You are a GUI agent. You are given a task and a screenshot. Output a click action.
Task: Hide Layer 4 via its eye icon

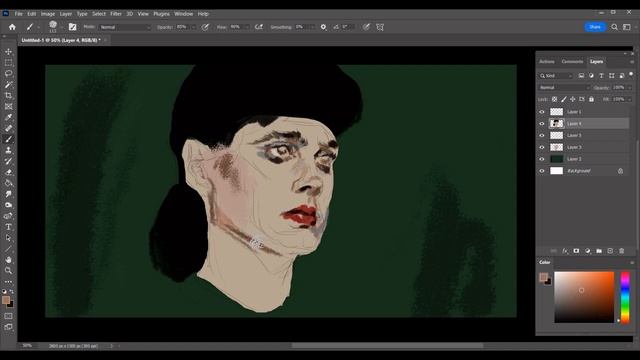tap(542, 124)
